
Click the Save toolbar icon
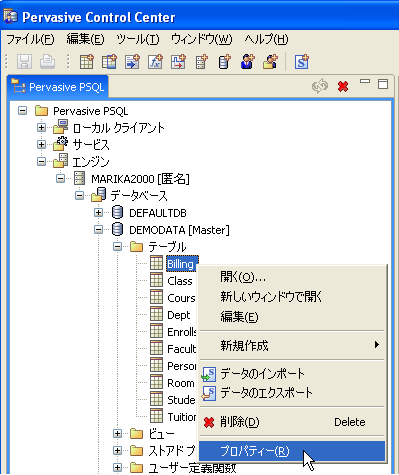24,62
